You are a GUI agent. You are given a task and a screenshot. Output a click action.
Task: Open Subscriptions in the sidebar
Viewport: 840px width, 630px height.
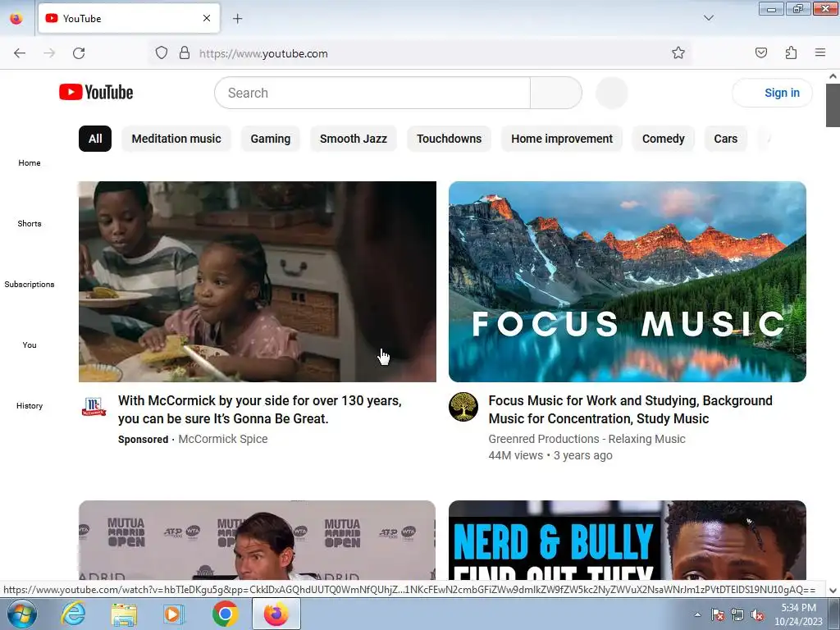pos(30,284)
